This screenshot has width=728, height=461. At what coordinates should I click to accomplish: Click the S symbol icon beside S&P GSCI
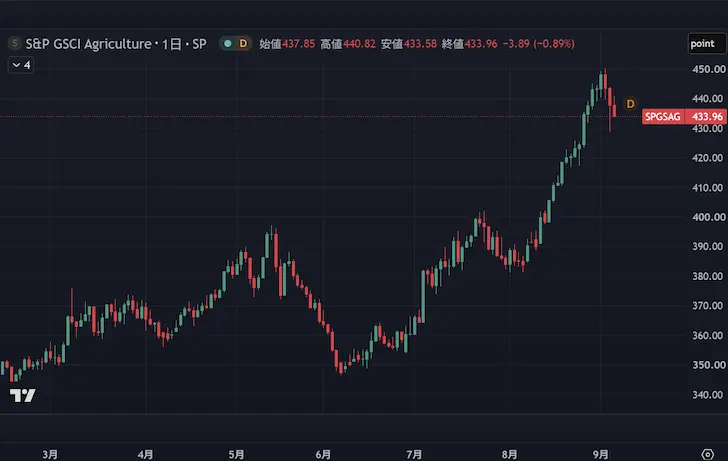[x=14, y=44]
